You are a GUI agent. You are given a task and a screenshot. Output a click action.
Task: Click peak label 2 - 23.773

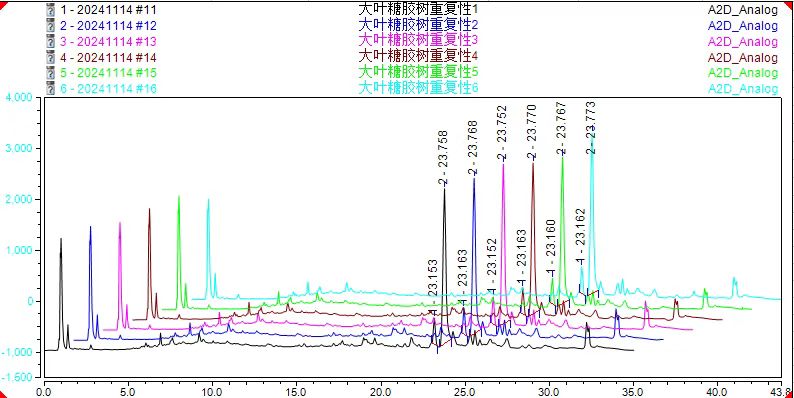click(590, 128)
